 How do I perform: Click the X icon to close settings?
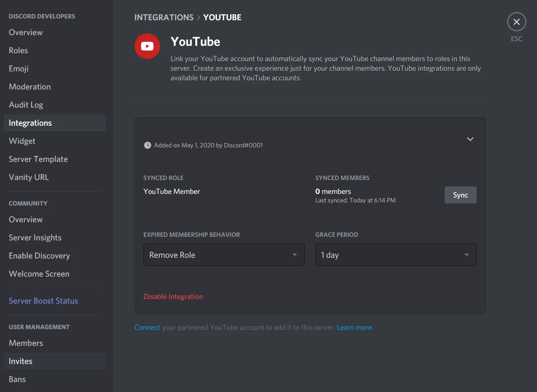(x=516, y=21)
